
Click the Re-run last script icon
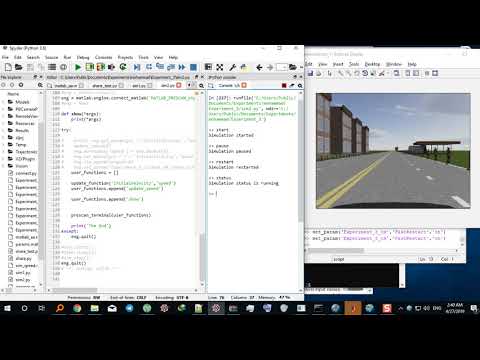point(123,67)
